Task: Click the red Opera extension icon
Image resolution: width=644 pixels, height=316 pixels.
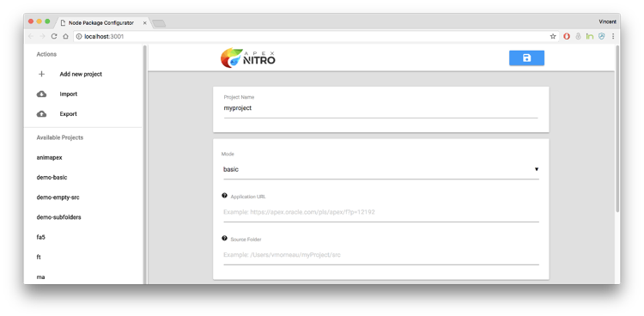Action: click(x=567, y=36)
